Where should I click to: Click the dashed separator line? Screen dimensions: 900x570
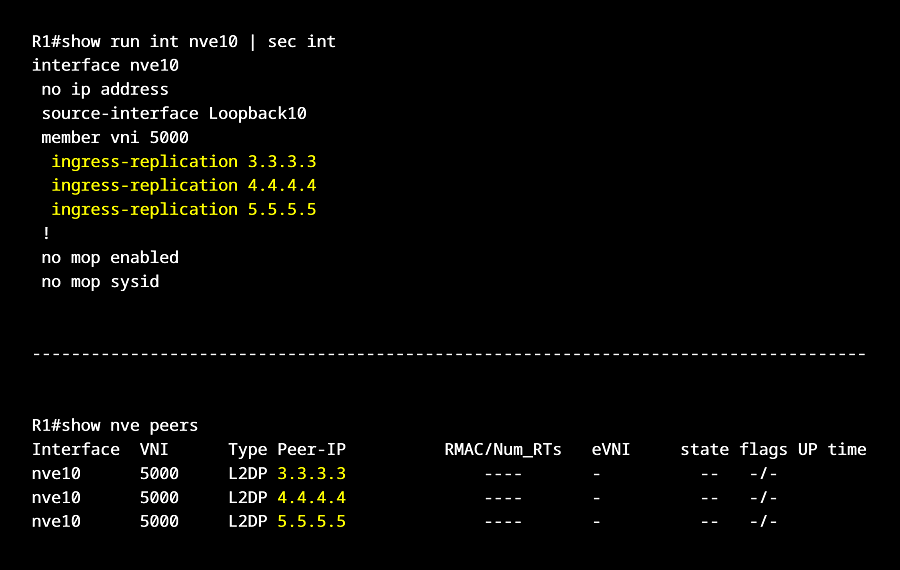449,354
